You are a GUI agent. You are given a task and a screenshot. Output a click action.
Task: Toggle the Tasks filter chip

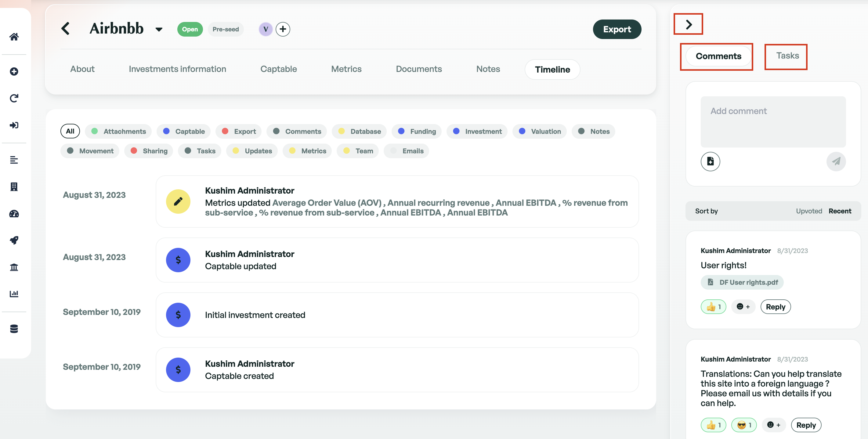point(200,151)
